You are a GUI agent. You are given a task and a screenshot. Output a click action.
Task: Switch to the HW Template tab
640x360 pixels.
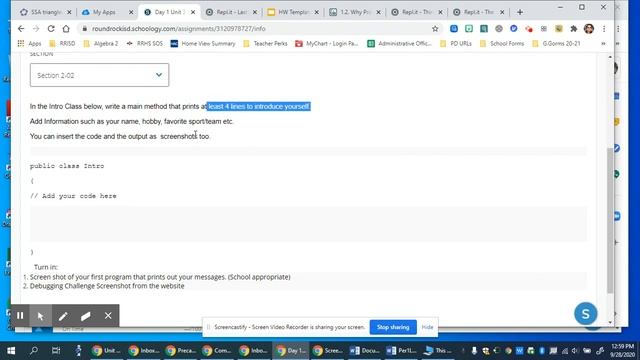click(x=293, y=12)
